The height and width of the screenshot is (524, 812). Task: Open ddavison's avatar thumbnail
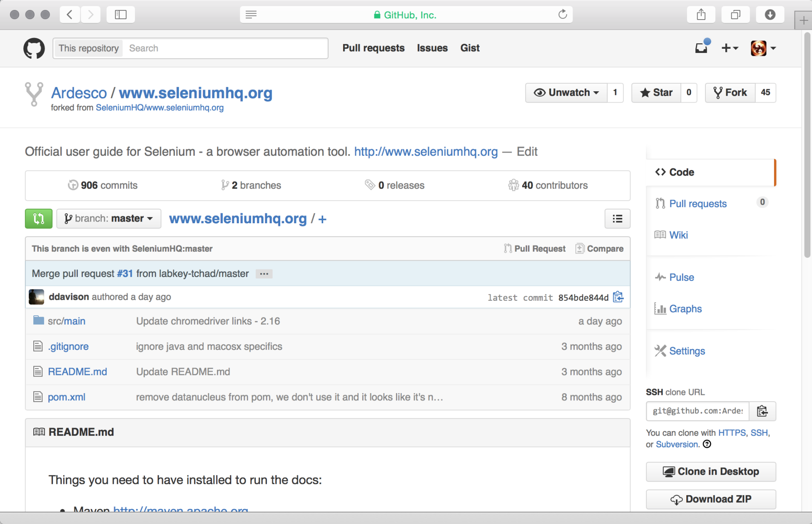pos(36,297)
